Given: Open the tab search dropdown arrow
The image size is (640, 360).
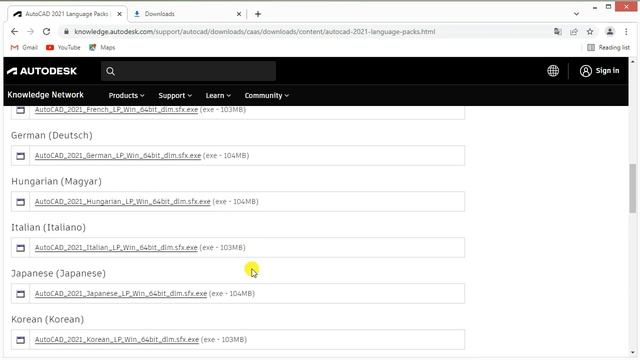Looking at the screenshot, I should 576,14.
